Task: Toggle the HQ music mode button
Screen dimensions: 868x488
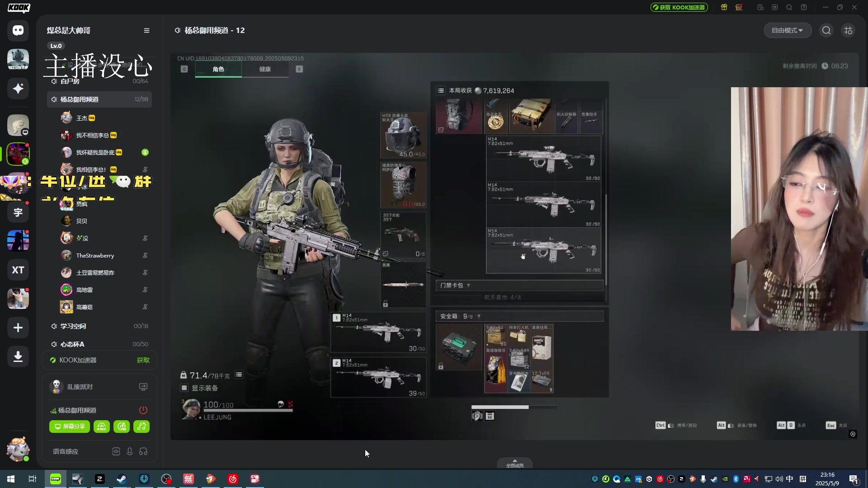Action: coord(122,427)
